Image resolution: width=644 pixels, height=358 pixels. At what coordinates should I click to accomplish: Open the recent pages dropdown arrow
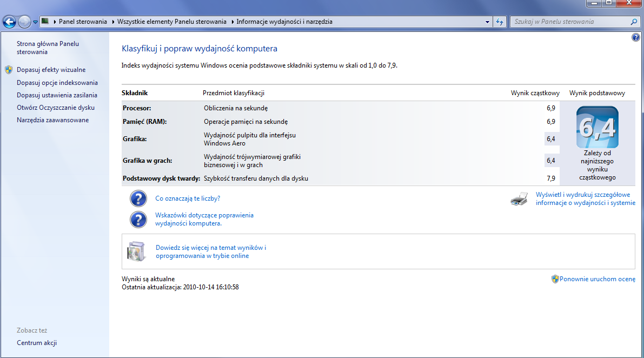(35, 22)
